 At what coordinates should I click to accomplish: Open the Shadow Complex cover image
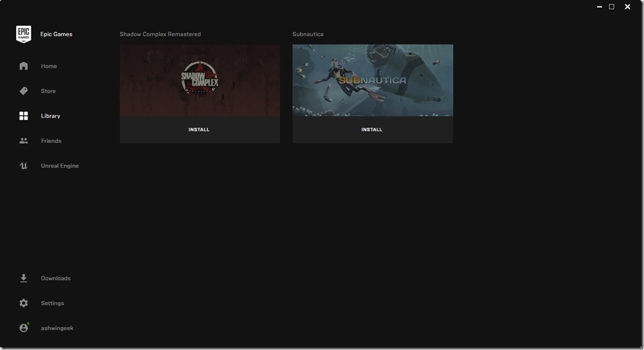point(200,80)
